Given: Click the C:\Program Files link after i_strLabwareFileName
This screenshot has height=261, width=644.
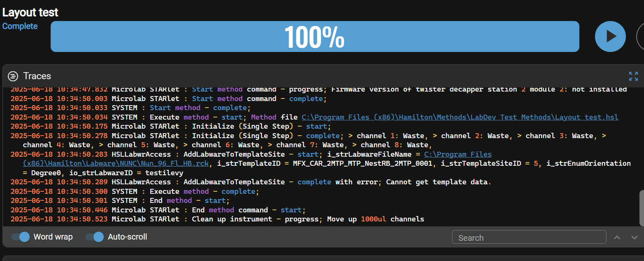Looking at the screenshot, I should point(457,154).
